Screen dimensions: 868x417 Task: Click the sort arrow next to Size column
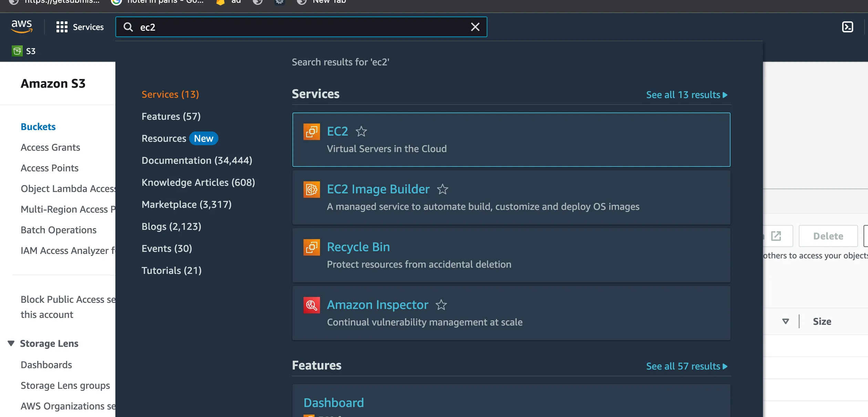point(785,321)
